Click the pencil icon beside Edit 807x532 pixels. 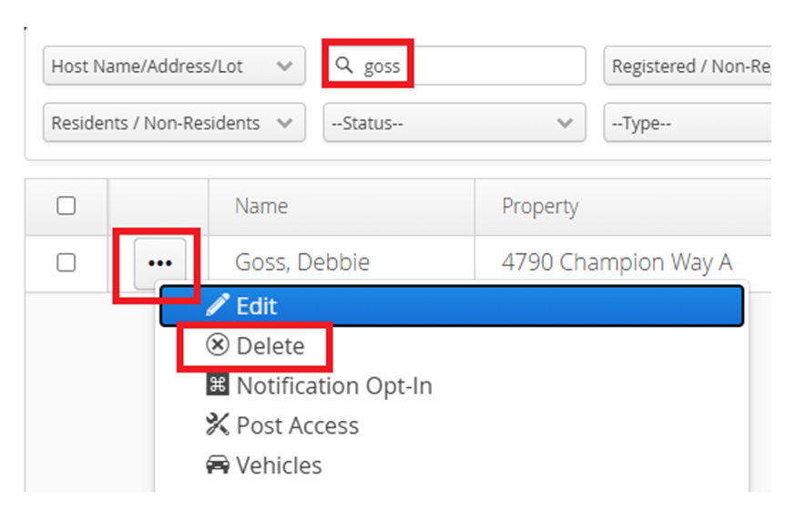[217, 305]
